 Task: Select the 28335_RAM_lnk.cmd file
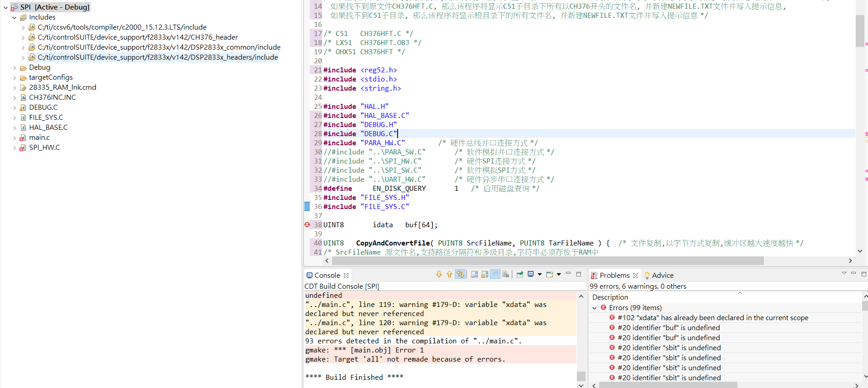pyautogui.click(x=62, y=87)
